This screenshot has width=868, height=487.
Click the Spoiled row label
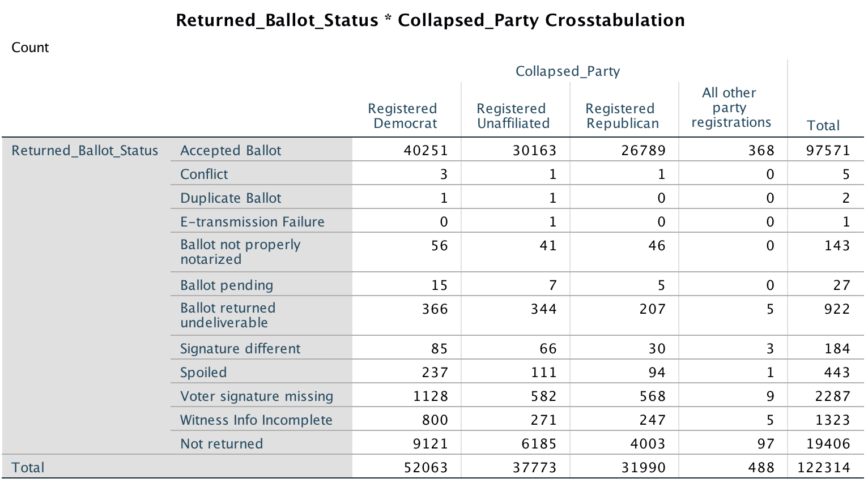tap(203, 373)
